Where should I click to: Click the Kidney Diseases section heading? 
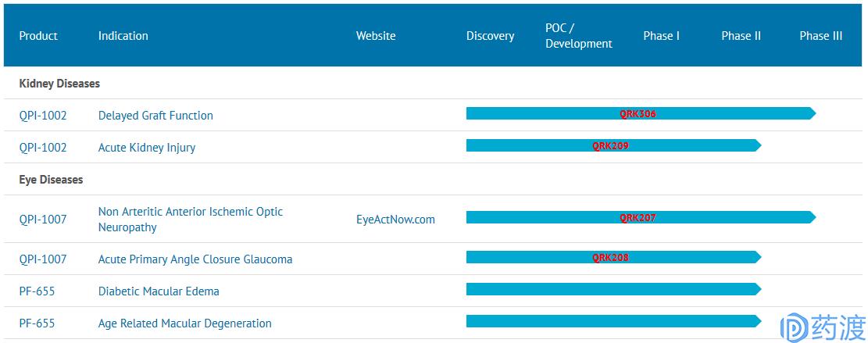coord(59,84)
